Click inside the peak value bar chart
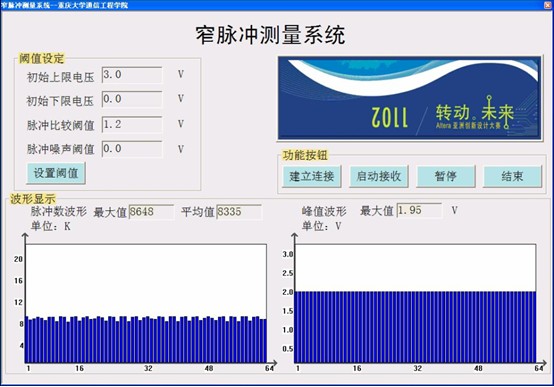 (415, 303)
